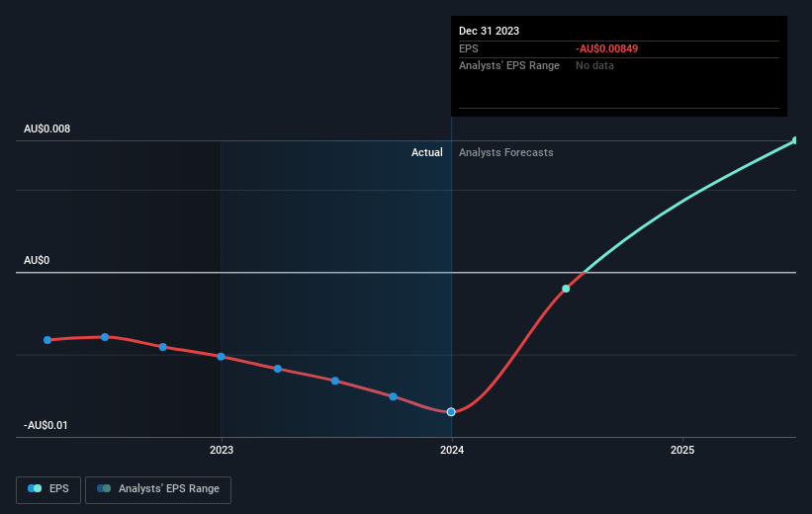The height and width of the screenshot is (514, 812).
Task: Click the Actual region label
Action: point(426,152)
